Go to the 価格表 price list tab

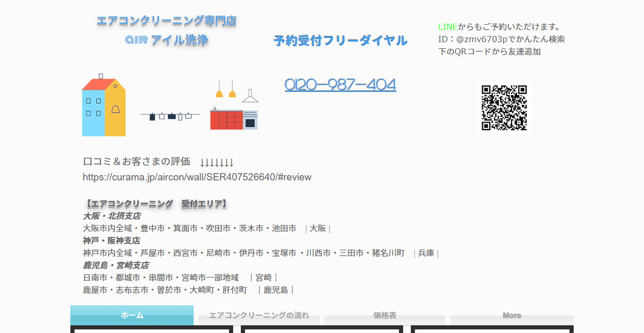click(385, 315)
